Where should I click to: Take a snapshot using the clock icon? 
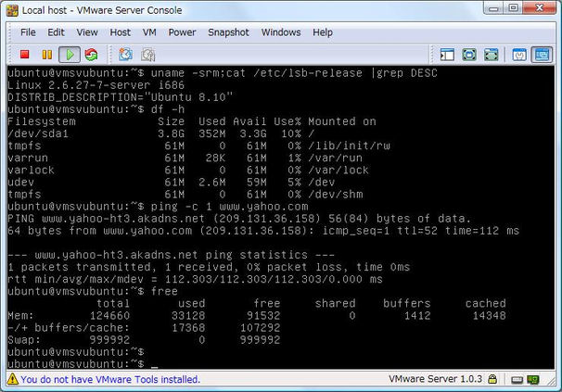point(125,55)
